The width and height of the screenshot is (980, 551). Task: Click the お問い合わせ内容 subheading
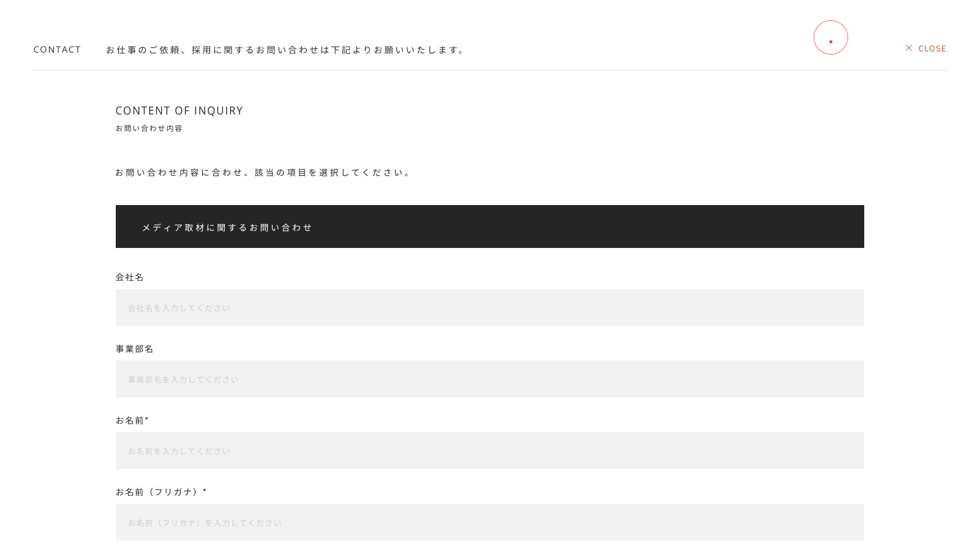point(149,129)
